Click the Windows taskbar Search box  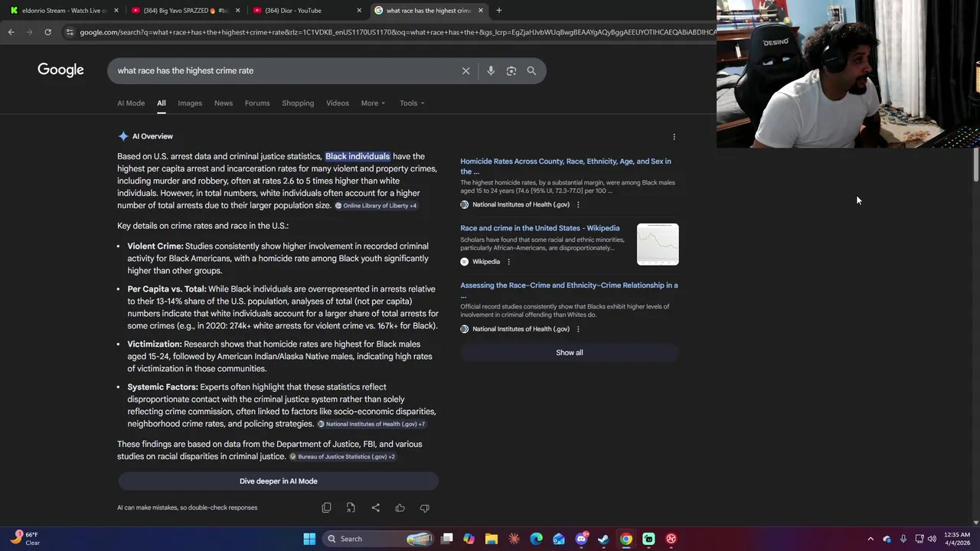coord(379,539)
